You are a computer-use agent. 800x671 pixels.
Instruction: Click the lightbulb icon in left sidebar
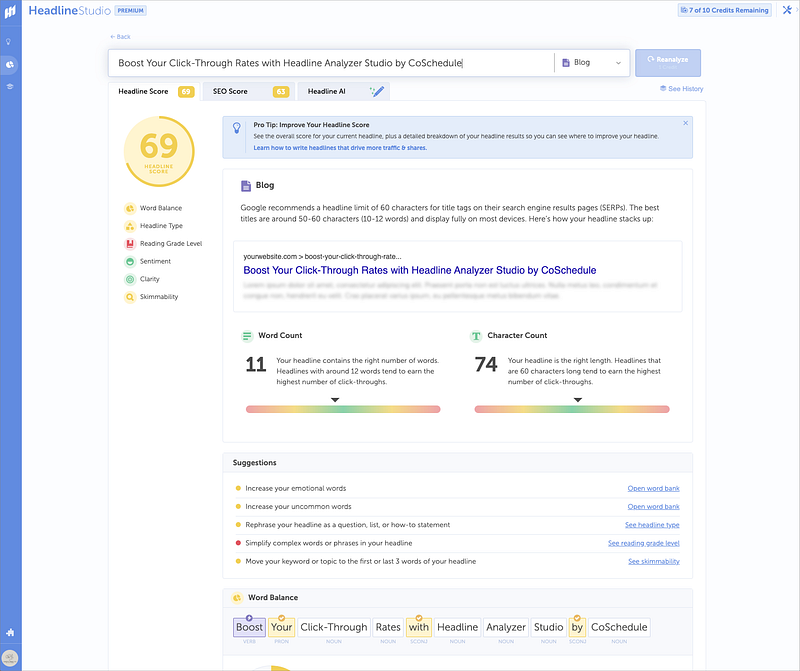(x=10, y=42)
